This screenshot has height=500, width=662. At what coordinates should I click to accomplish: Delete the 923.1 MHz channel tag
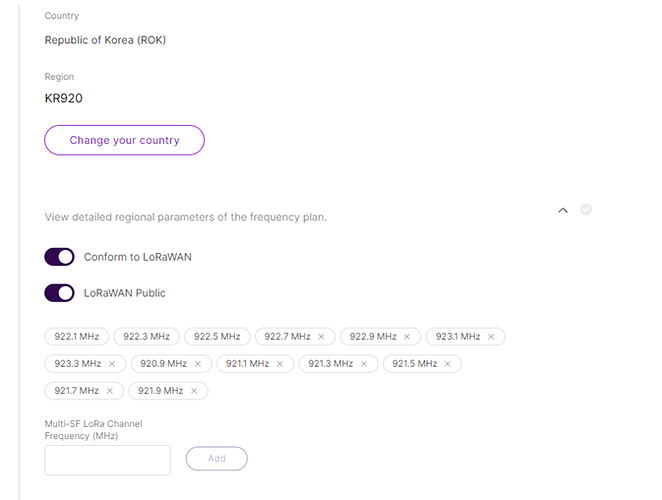491,337
